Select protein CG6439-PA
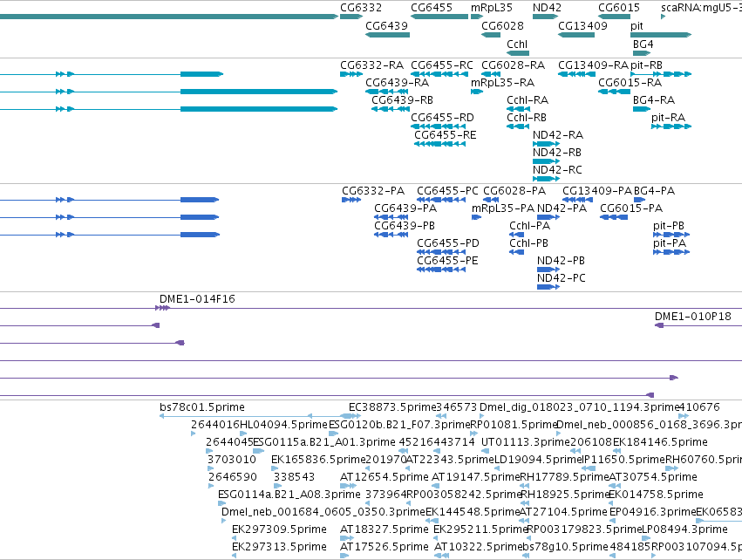Viewport: 742px width, 560px height. tap(405, 208)
